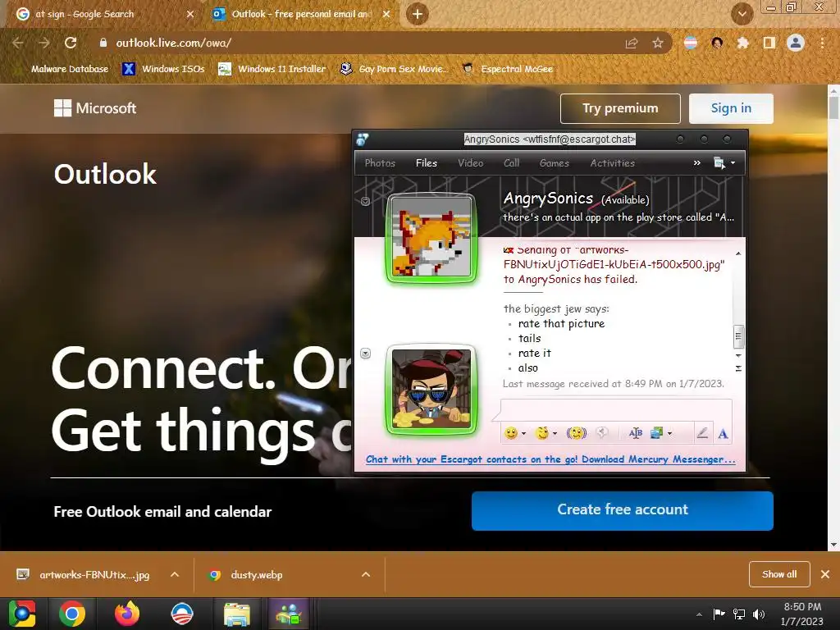The image size is (840, 630).
Task: Bookmark this tab with the star icon
Action: coord(658,43)
